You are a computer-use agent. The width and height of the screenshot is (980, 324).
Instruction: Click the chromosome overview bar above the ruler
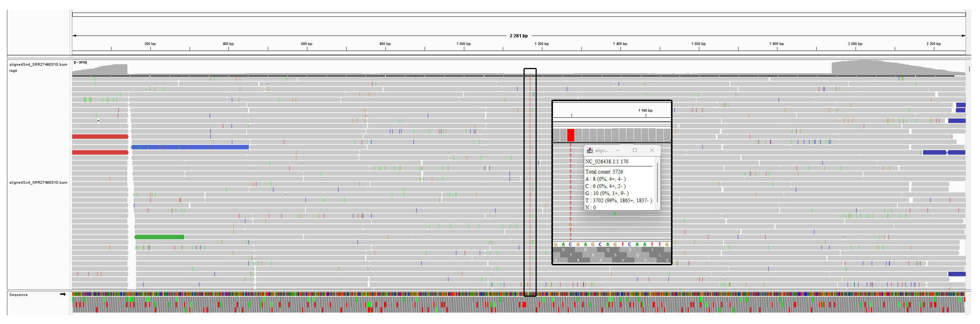(518, 15)
